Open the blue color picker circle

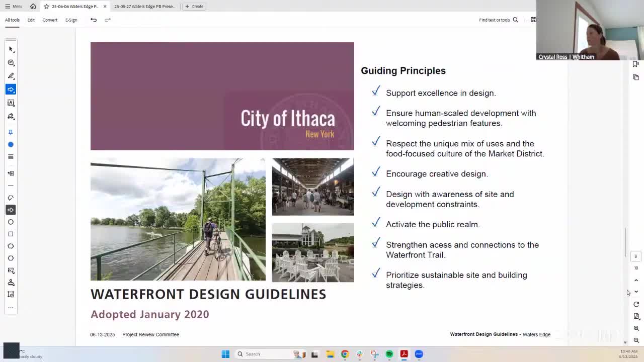click(x=11, y=144)
